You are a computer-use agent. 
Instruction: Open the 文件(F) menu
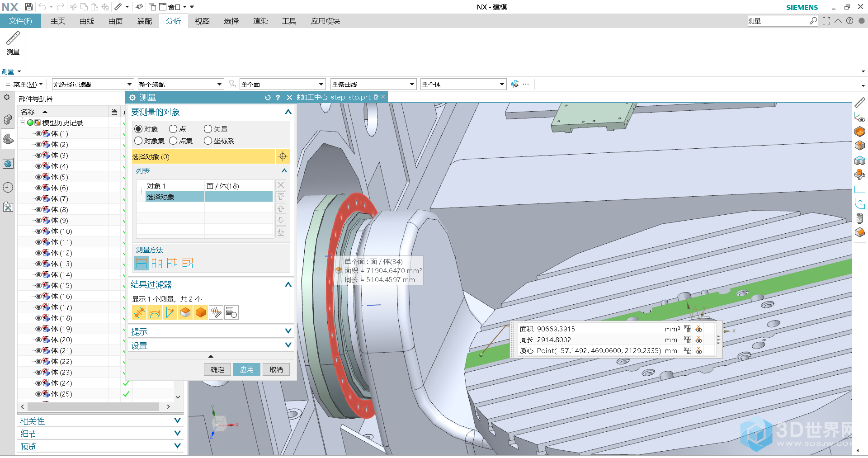20,21
